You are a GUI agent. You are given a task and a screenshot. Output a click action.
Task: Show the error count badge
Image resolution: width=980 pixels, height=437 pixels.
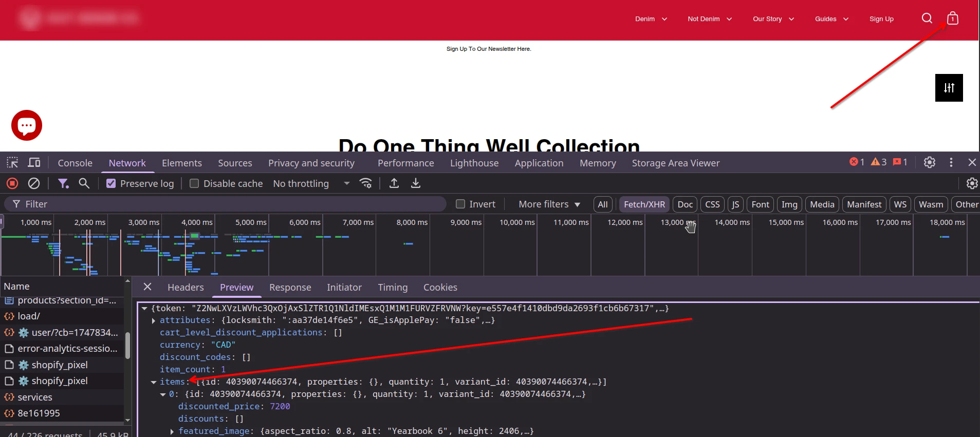click(857, 162)
